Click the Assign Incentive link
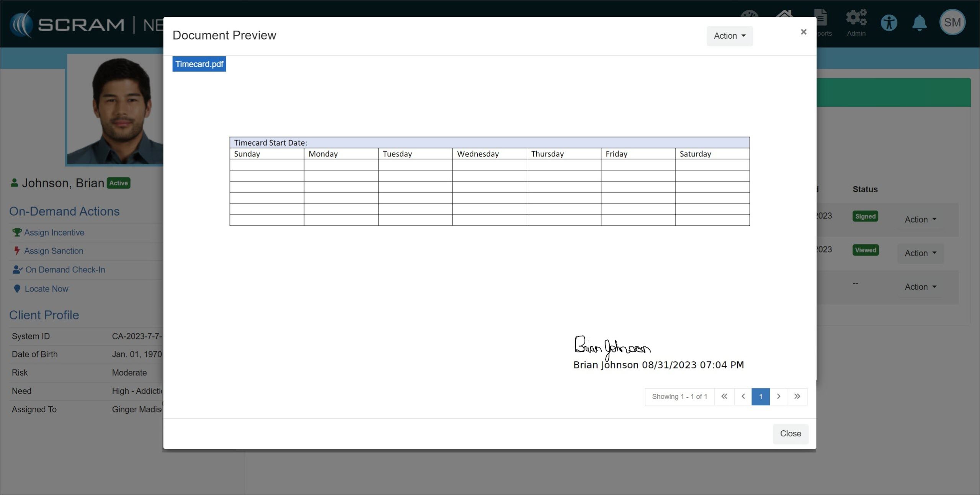This screenshot has height=495, width=980. [x=54, y=233]
